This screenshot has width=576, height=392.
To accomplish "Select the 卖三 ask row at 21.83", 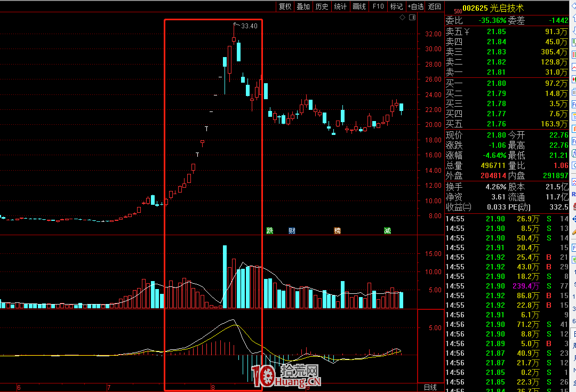I will tap(507, 52).
